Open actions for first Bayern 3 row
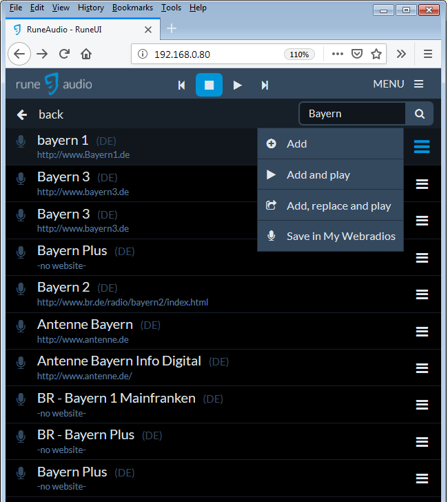 point(422,183)
